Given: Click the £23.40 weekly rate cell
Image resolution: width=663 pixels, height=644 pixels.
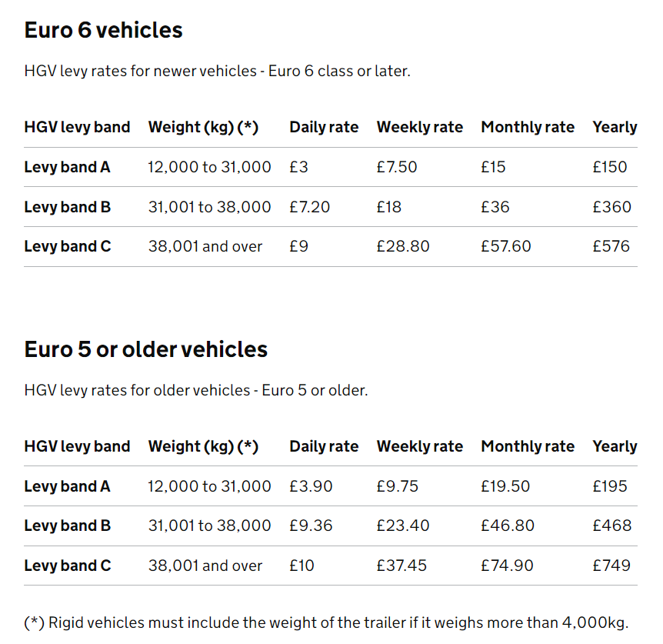Looking at the screenshot, I should click(403, 526).
